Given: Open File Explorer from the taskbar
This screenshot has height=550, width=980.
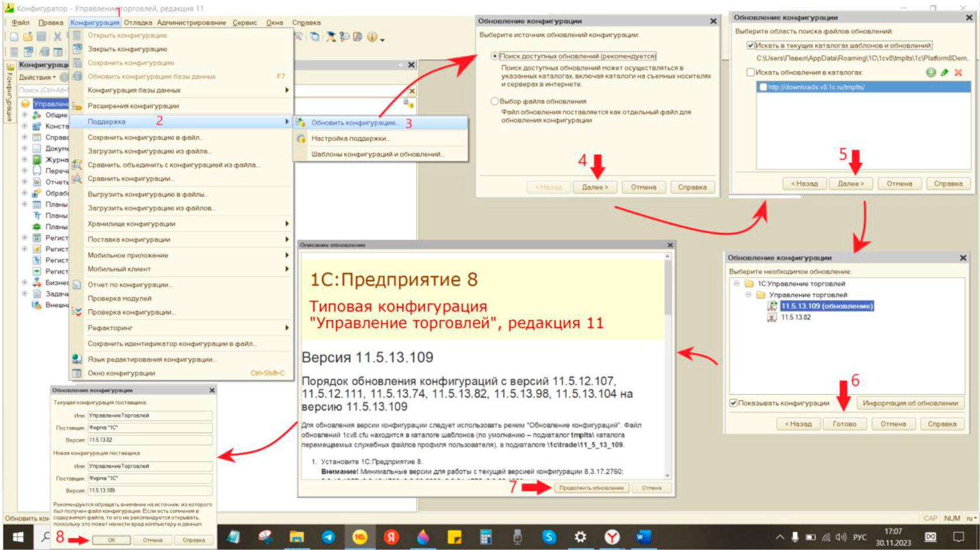Looking at the screenshot, I should click(296, 537).
